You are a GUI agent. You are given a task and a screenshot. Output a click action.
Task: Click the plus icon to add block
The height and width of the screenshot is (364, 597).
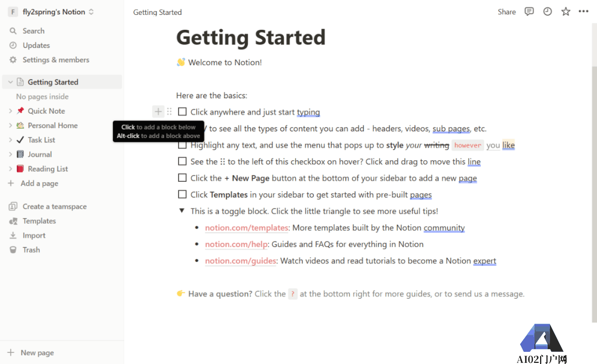coord(158,112)
